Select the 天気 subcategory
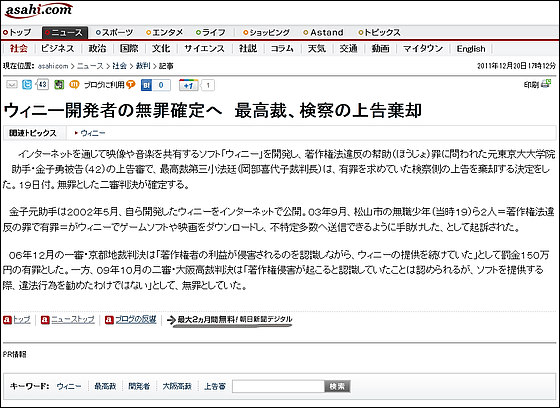Viewport: 560px width, 408px height. [x=317, y=48]
